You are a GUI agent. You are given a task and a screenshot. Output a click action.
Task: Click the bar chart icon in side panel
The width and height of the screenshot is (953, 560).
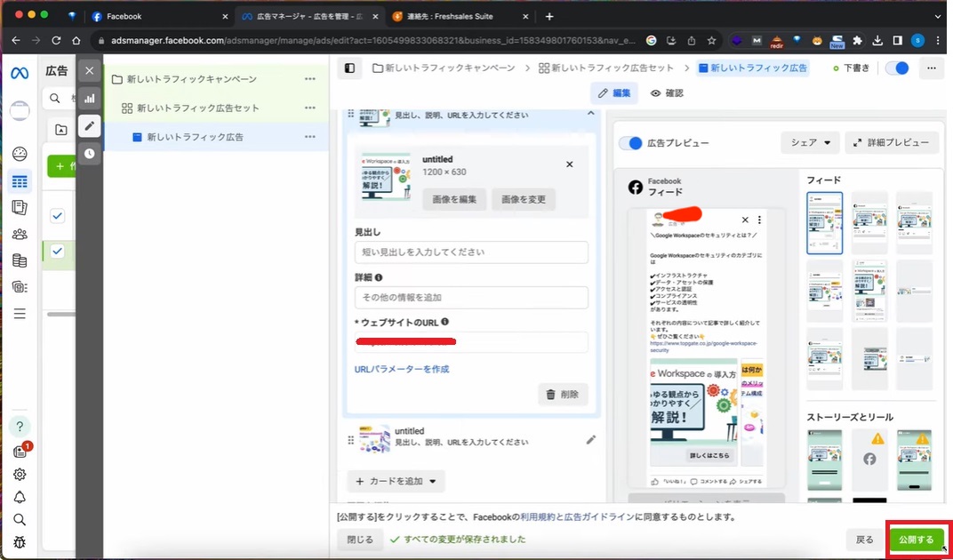[x=89, y=99]
